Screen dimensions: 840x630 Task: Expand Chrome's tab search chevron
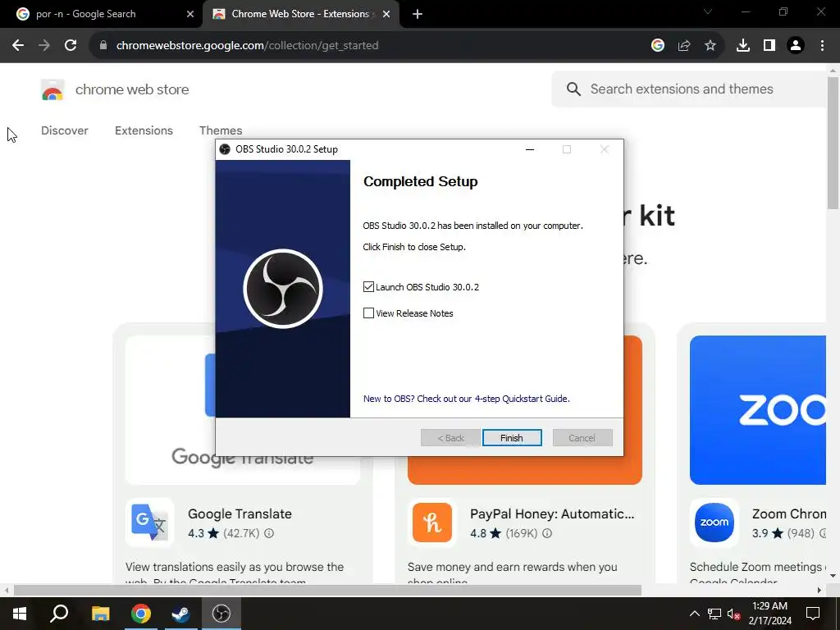[x=708, y=11]
